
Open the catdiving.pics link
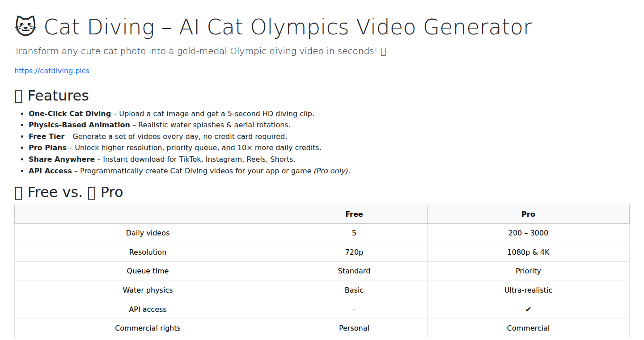tap(52, 71)
